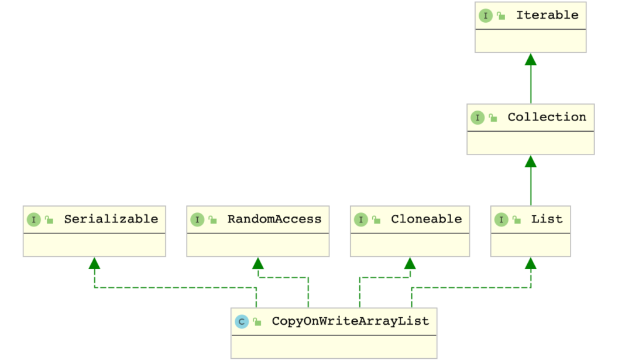Select the Collection node label
Screen dimensions: 632x364
pyautogui.click(x=547, y=118)
